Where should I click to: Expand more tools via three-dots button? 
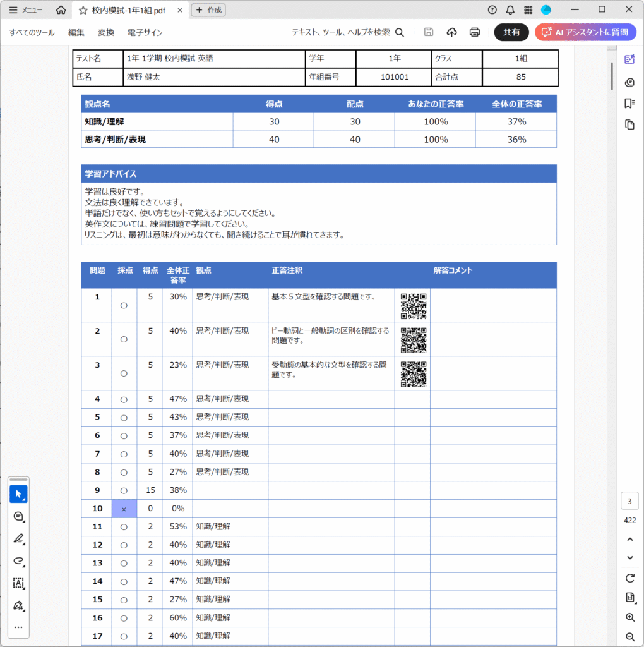pyautogui.click(x=18, y=627)
